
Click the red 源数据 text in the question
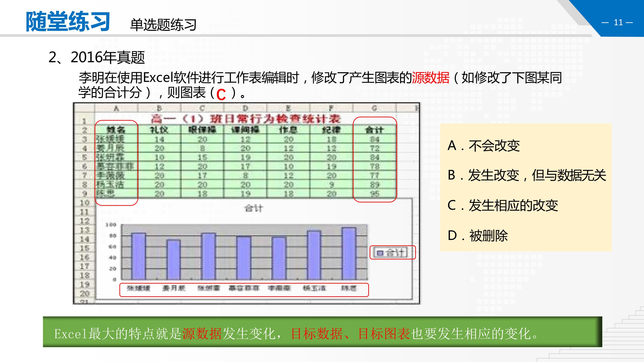click(x=430, y=78)
